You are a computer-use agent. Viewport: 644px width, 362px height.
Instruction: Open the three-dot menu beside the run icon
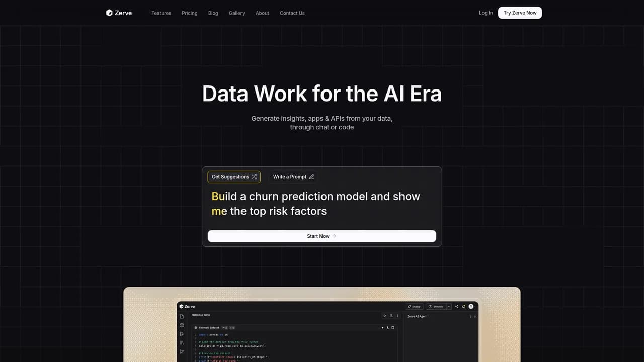pyautogui.click(x=397, y=316)
